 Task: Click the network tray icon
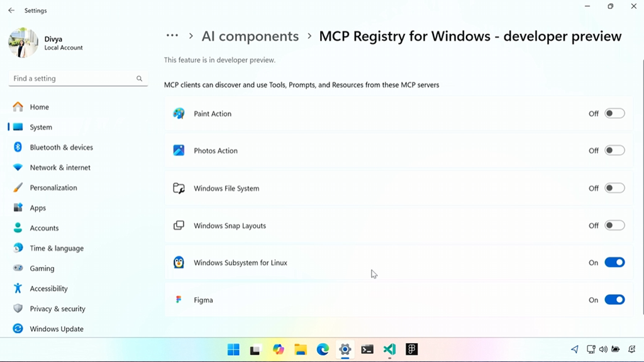[591, 349]
